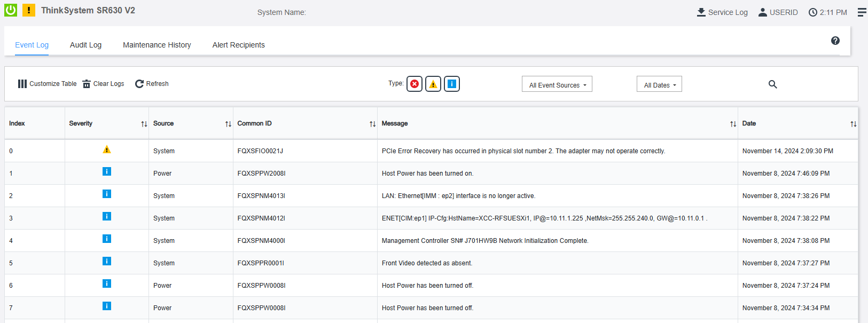Click info icon for FQXSPNM4013I row

point(107,194)
